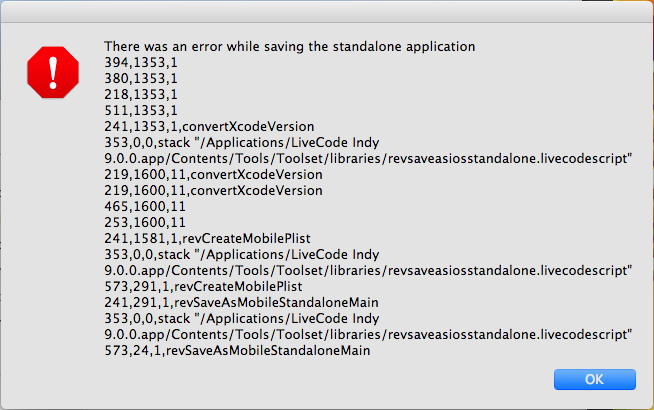Image resolution: width=654 pixels, height=410 pixels.
Task: Click the 'There was an error' heading text
Action: point(290,47)
